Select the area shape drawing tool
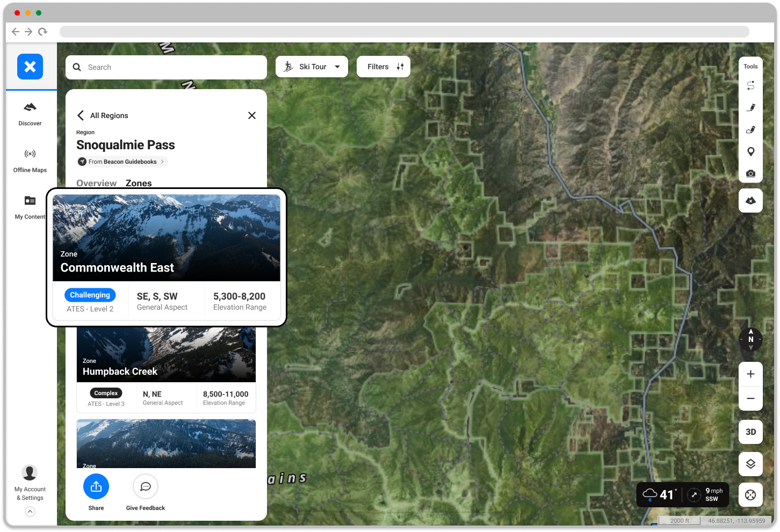Viewport: 780px width, 532px height. (751, 129)
